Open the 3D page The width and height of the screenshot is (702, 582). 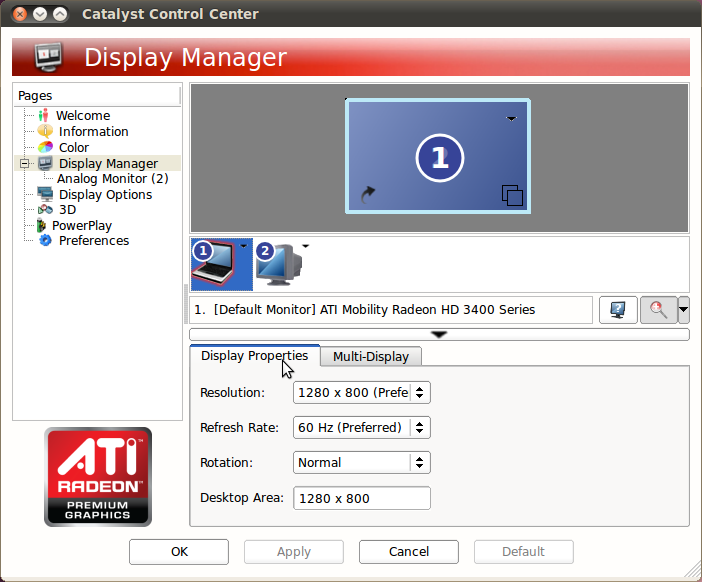tap(68, 210)
